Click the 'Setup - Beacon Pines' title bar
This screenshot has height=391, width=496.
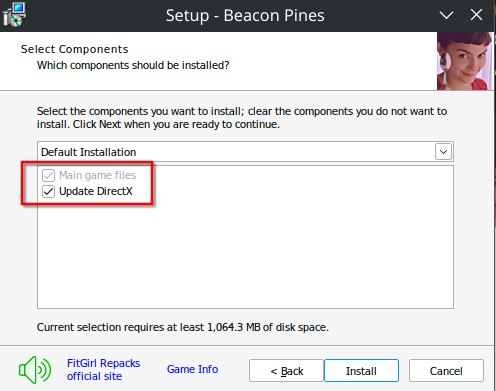click(245, 15)
